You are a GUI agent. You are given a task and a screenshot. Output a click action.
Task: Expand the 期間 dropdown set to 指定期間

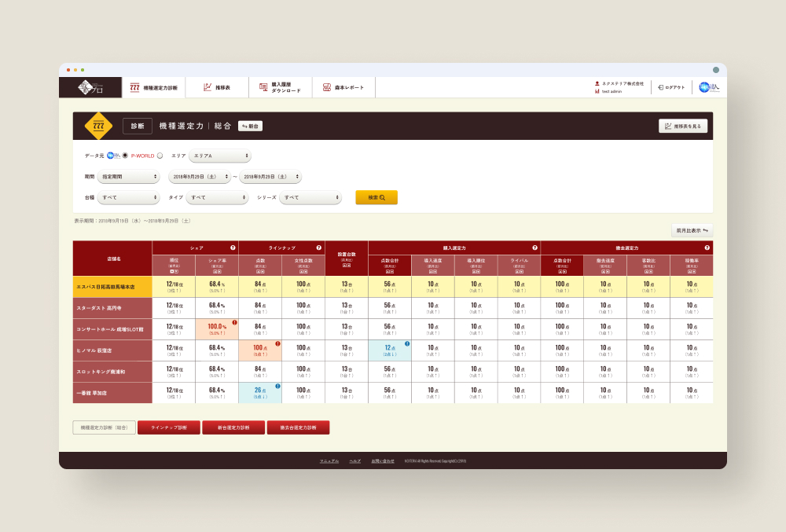(128, 178)
